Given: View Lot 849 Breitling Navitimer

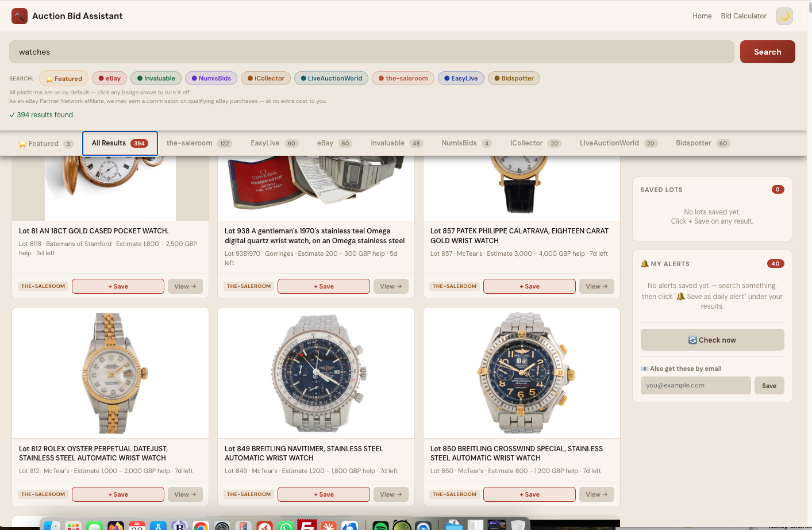Looking at the screenshot, I should pyautogui.click(x=391, y=494).
